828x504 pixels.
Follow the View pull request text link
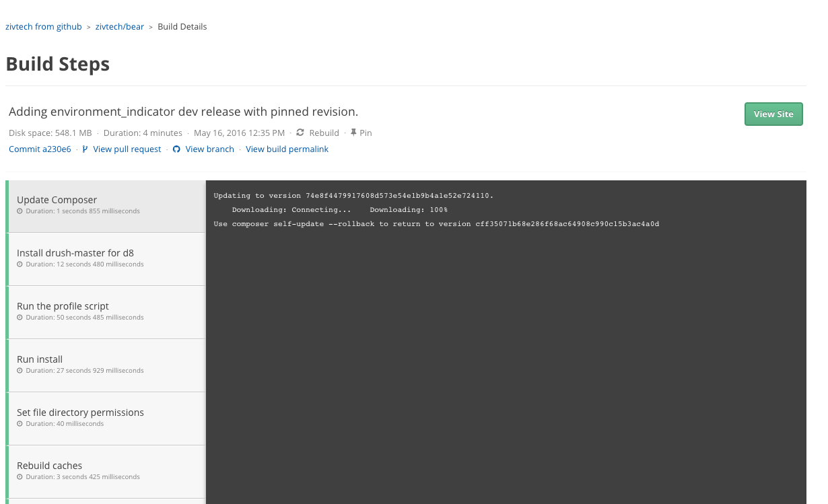point(127,149)
